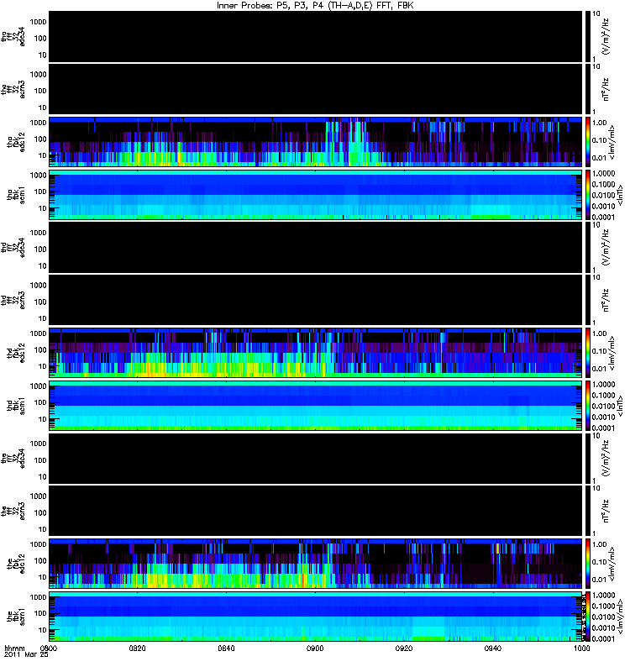Viewport: 630px width, 672px height.
Task: Select the tha fff 32 scm3 empty panel
Action: (316, 89)
